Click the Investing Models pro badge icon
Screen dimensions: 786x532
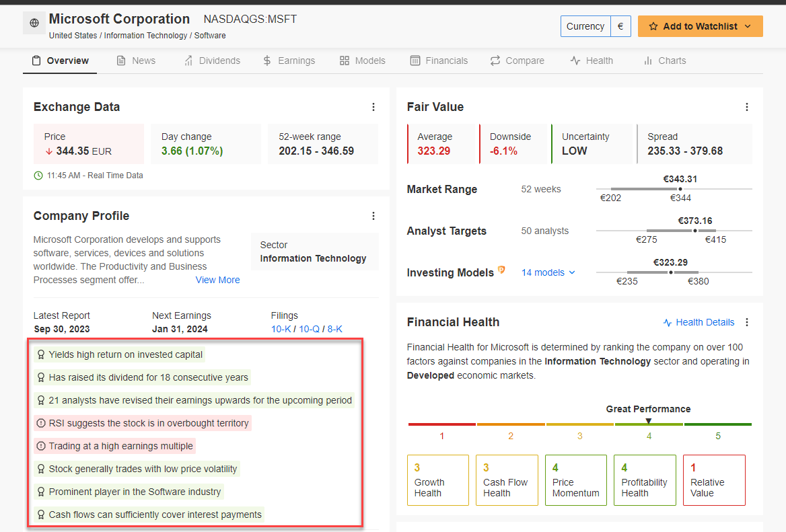[501, 270]
